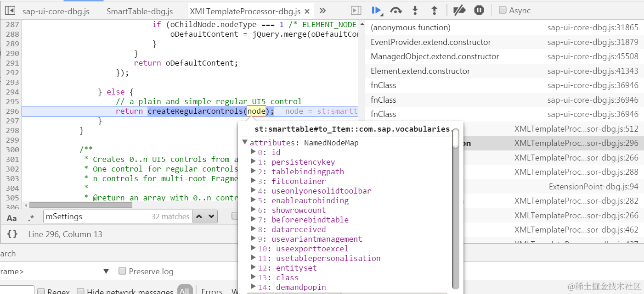644x294 pixels.
Task: Open the sap-ui-core-dbg.js:45508 link
Action: click(x=593, y=56)
